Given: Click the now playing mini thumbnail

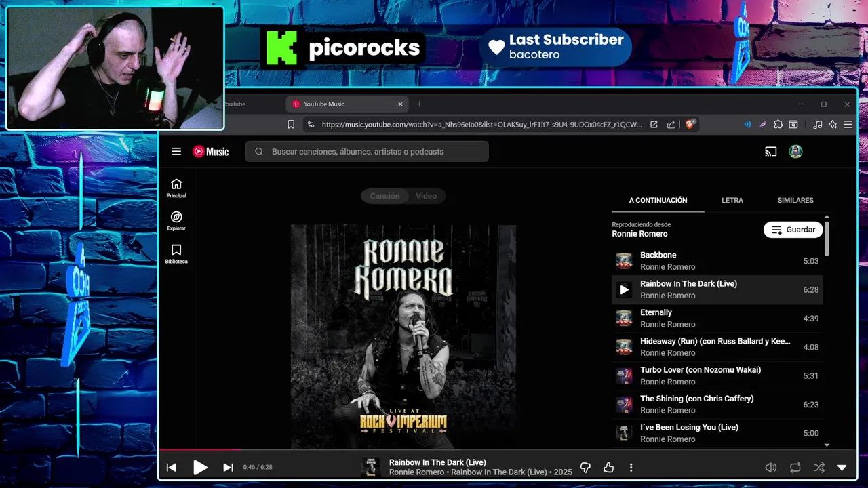Looking at the screenshot, I should (371, 467).
